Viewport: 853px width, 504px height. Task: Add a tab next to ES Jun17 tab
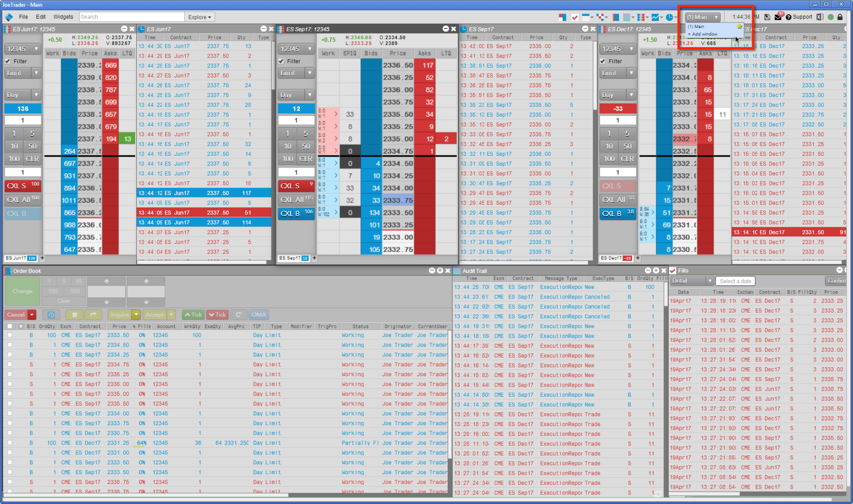pos(42,258)
